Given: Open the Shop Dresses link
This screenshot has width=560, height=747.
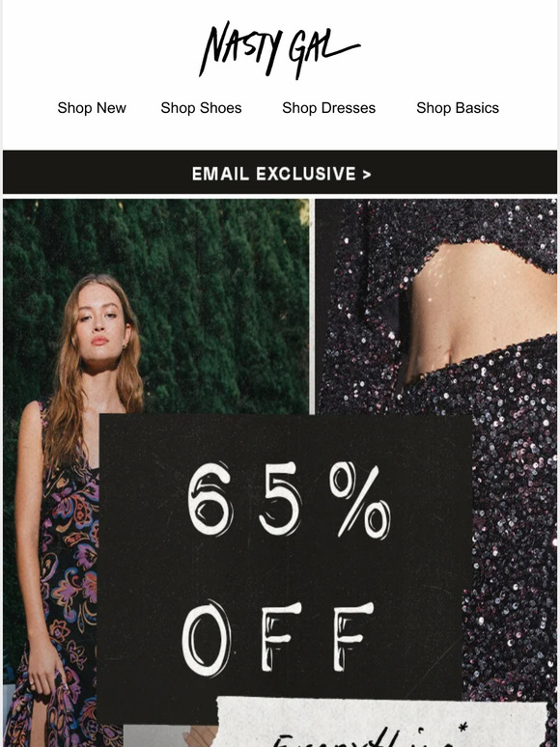Looking at the screenshot, I should point(329,108).
